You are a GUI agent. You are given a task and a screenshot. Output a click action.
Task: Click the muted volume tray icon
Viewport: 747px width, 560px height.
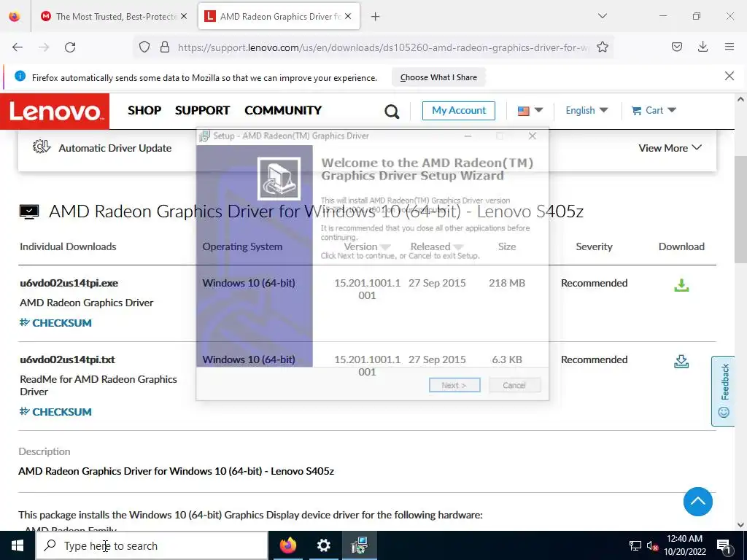[652, 545]
